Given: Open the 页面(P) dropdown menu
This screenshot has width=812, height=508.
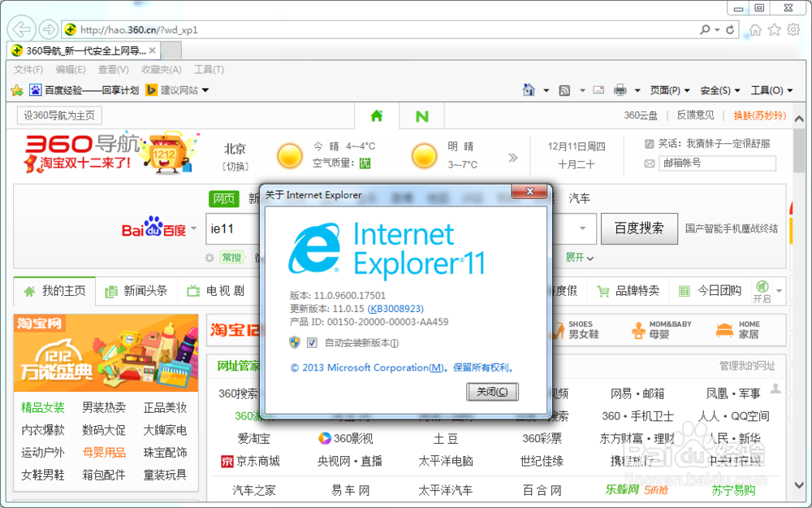Looking at the screenshot, I should coord(670,91).
